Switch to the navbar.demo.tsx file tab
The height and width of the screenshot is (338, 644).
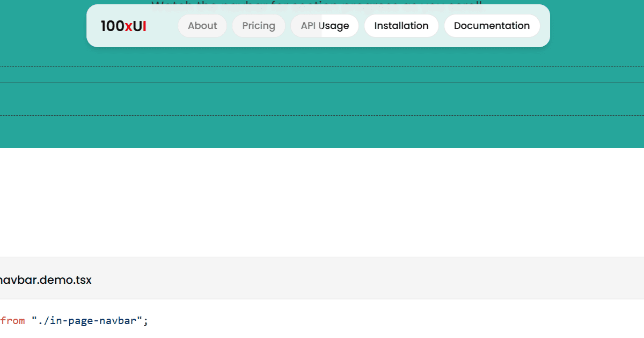point(45,280)
